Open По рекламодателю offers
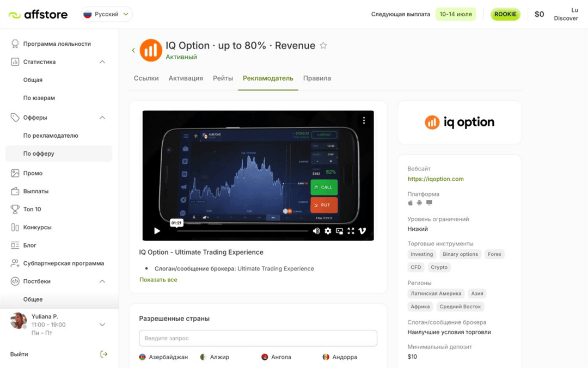Viewport: 588px width, 368px height. [51, 136]
